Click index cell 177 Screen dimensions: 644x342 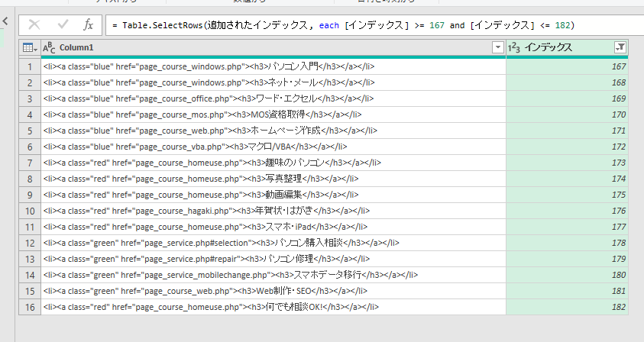coord(567,227)
